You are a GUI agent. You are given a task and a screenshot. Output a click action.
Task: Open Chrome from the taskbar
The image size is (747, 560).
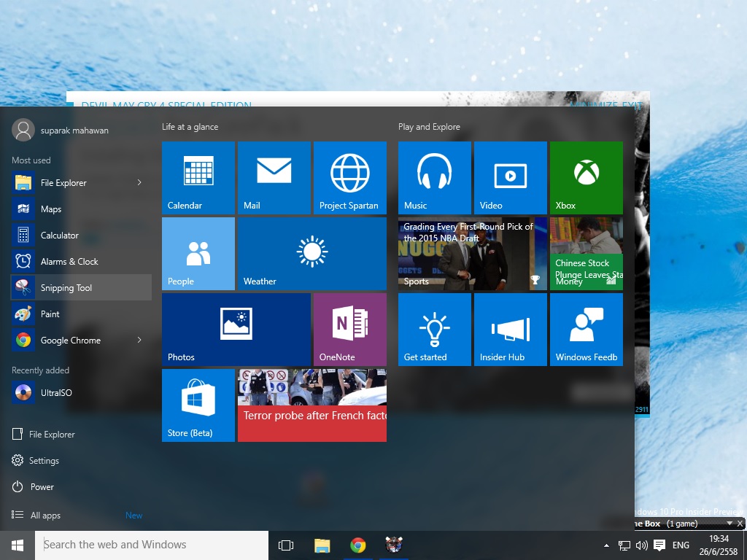pos(357,545)
